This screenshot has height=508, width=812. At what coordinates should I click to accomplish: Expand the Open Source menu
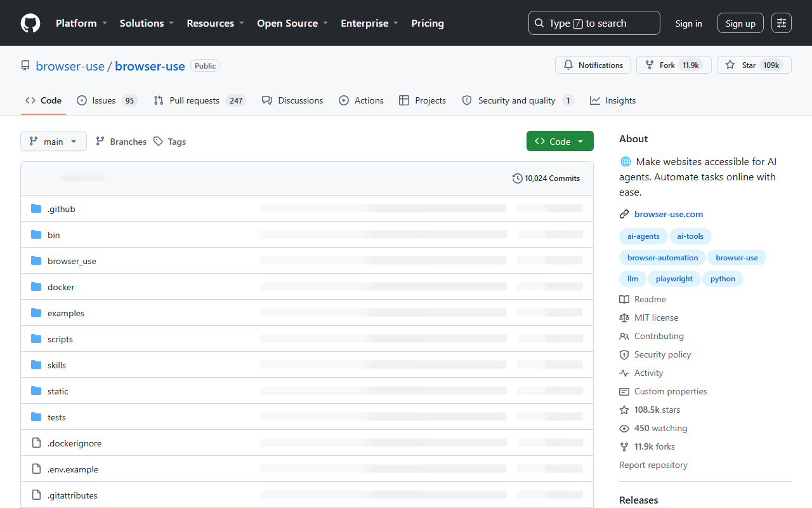[x=292, y=23]
